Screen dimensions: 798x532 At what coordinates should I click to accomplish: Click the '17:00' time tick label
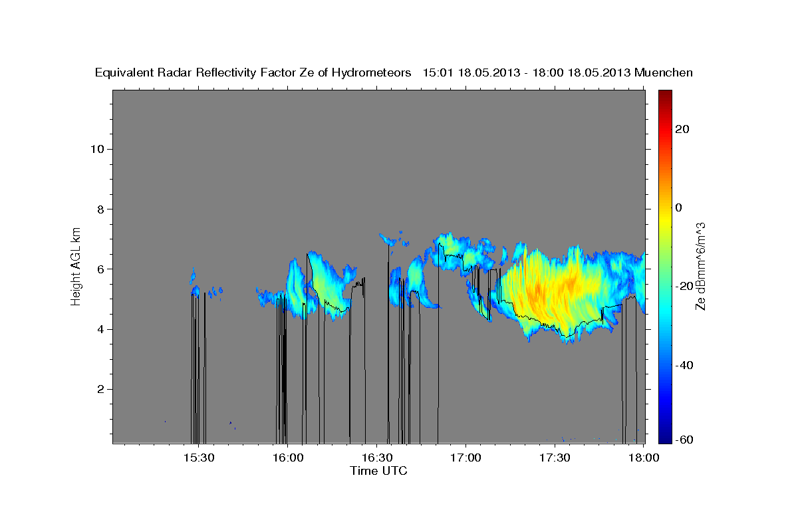coord(465,458)
